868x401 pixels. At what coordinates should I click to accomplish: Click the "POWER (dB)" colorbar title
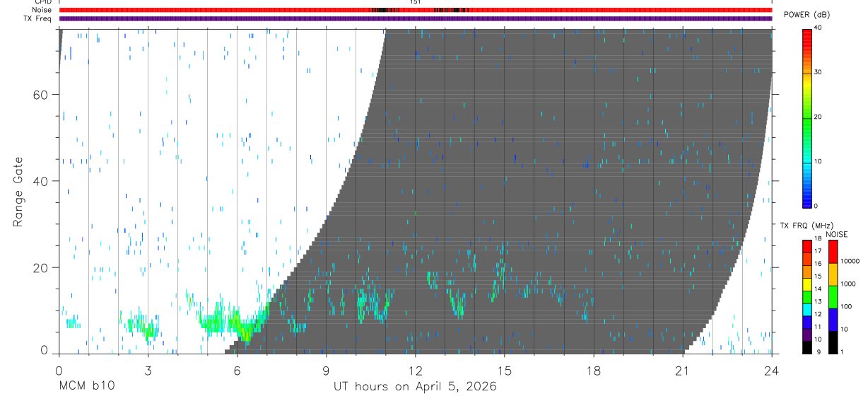point(807,15)
